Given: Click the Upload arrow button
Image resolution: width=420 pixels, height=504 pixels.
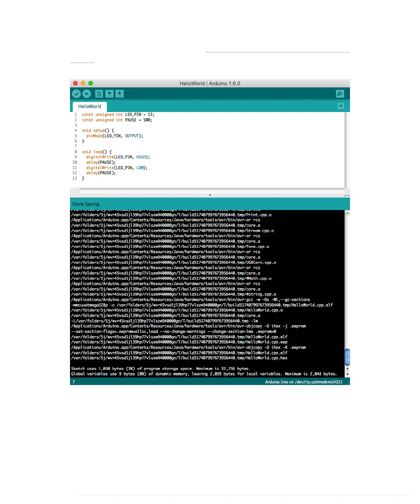Looking at the screenshot, I should click(x=87, y=94).
